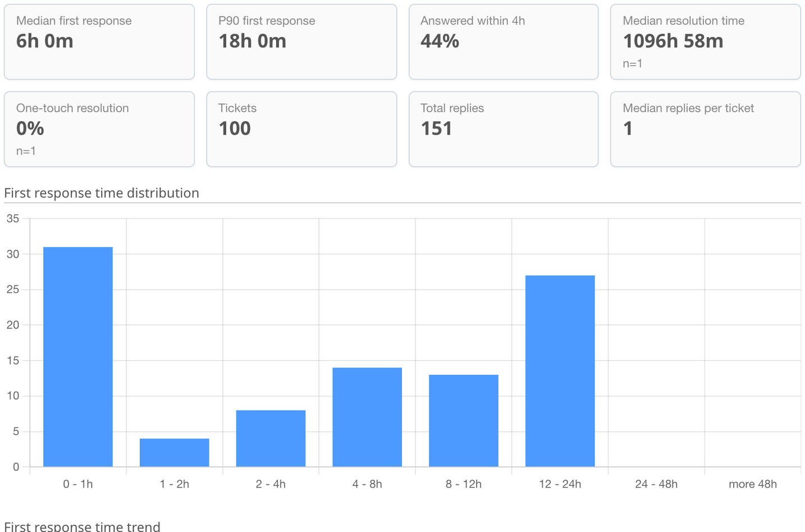805x532 pixels.
Task: Click the blue bar for 2 - 4h
Action: point(271,438)
